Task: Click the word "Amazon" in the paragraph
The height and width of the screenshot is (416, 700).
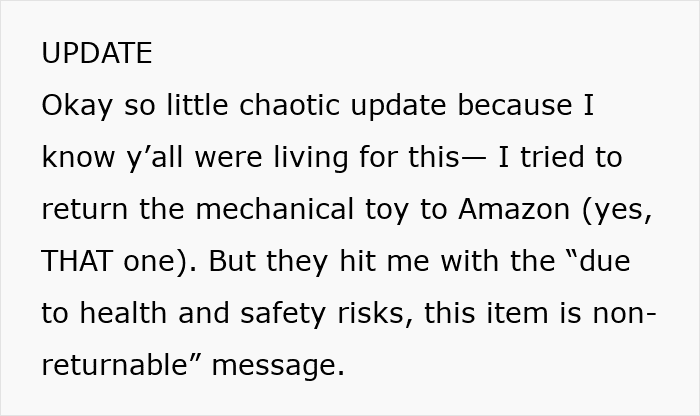Action: click(514, 209)
